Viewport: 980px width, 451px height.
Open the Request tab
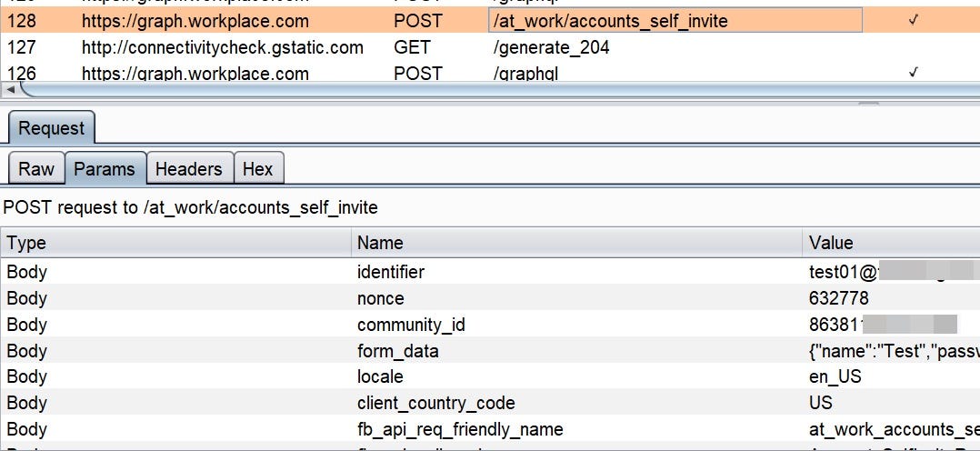click(51, 128)
